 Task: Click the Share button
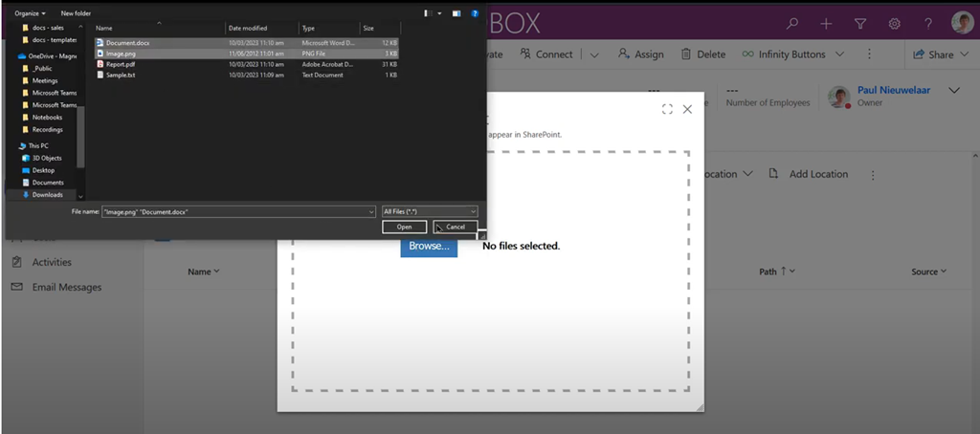coord(933,54)
